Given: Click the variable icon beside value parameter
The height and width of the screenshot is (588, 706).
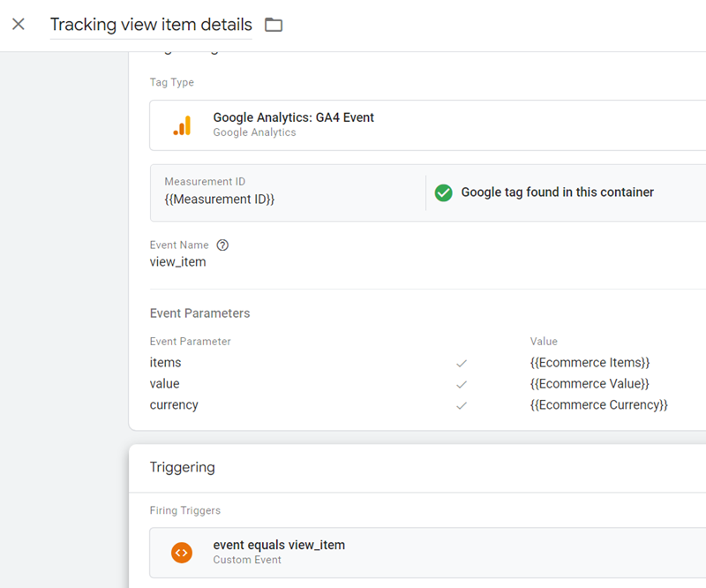Looking at the screenshot, I should [462, 383].
